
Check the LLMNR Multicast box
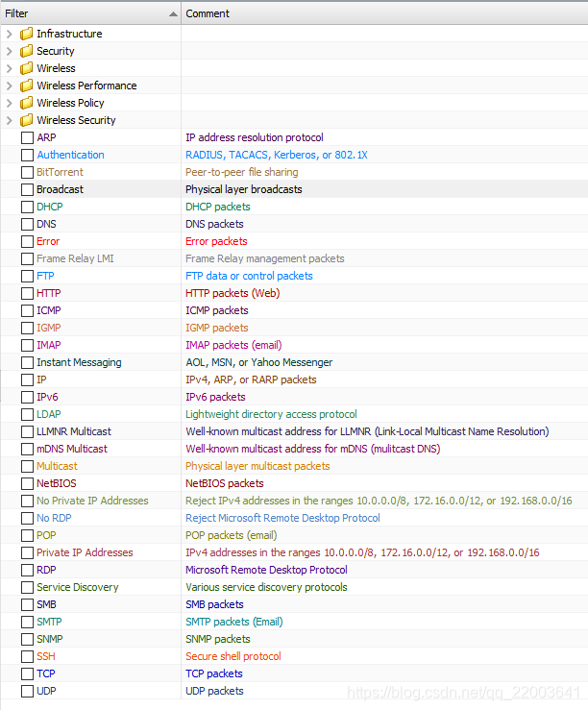tap(27, 431)
